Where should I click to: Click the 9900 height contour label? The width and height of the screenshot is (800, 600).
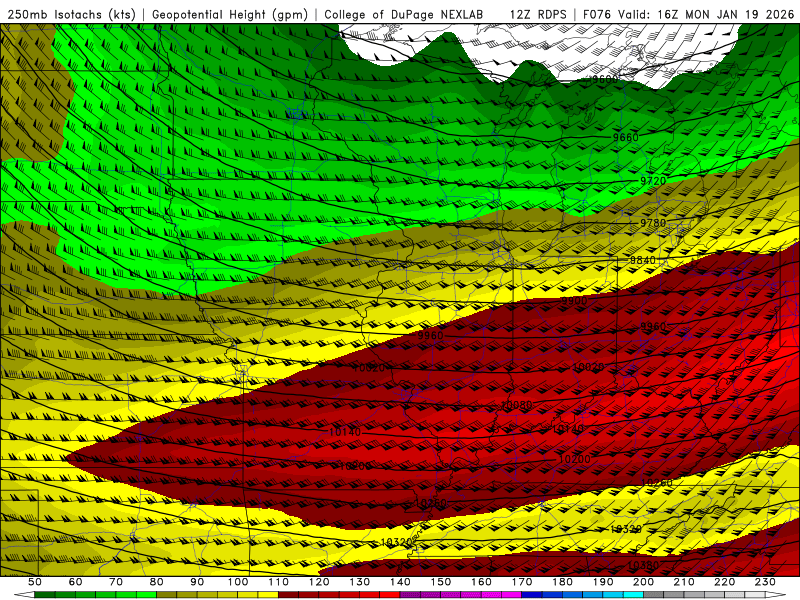click(574, 301)
